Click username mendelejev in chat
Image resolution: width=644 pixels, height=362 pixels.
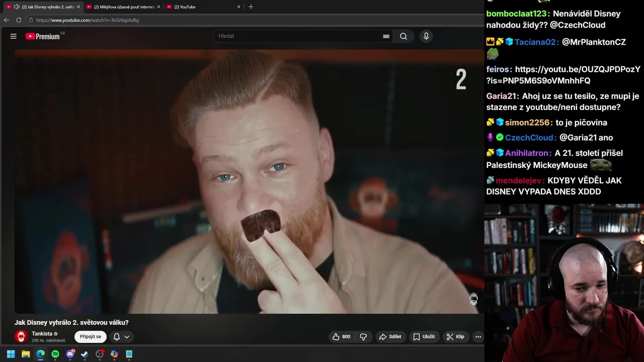(x=518, y=180)
